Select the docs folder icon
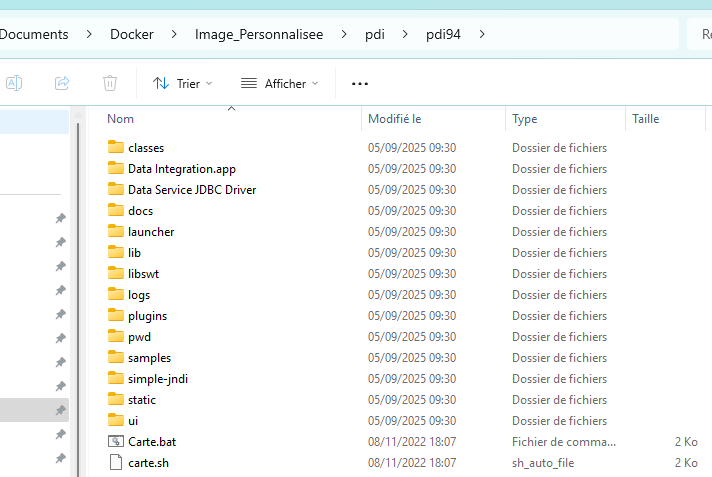Image resolution: width=712 pixels, height=477 pixels. [x=116, y=210]
